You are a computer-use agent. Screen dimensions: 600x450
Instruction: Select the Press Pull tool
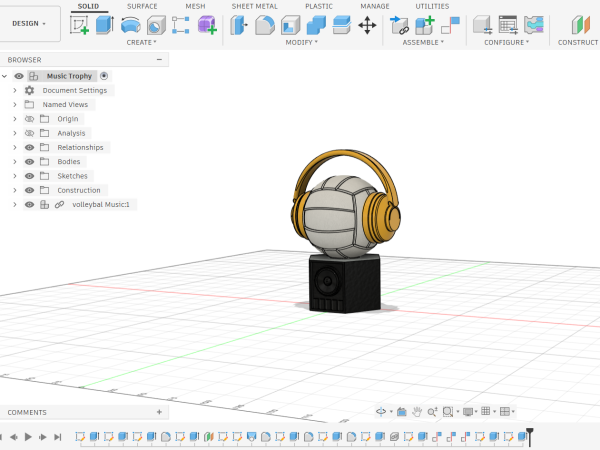click(x=239, y=25)
